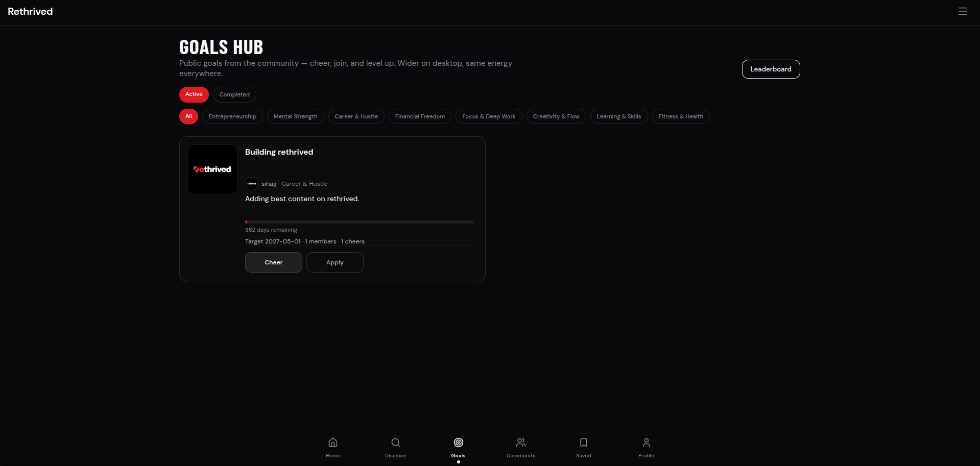Click the Building rethrived goal thumbnail
Viewport: 980px width, 466px height.
point(212,169)
